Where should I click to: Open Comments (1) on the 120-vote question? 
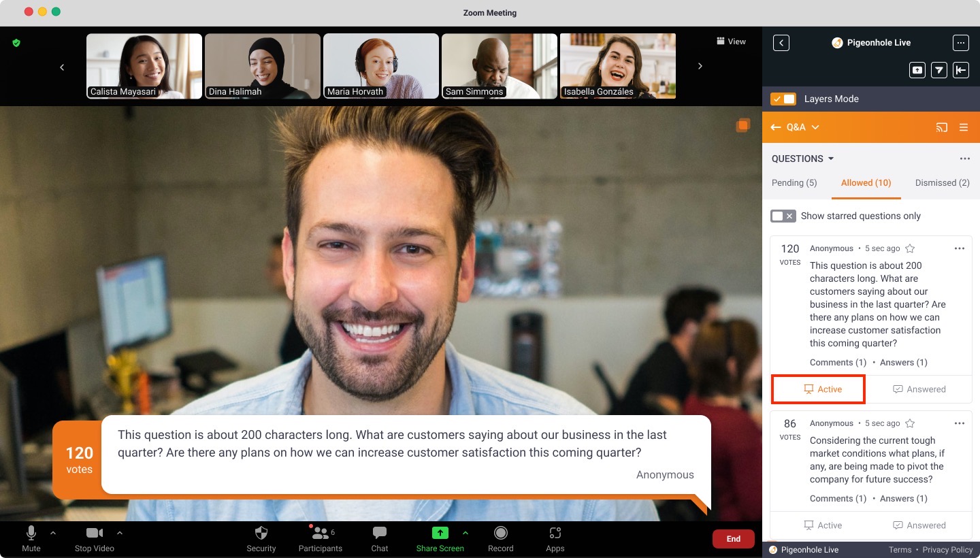tap(838, 362)
